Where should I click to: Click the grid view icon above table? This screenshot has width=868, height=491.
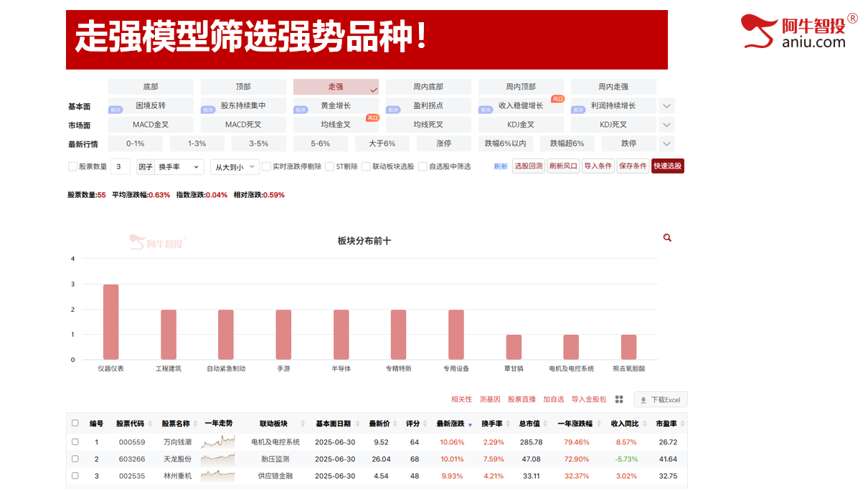pyautogui.click(x=619, y=399)
